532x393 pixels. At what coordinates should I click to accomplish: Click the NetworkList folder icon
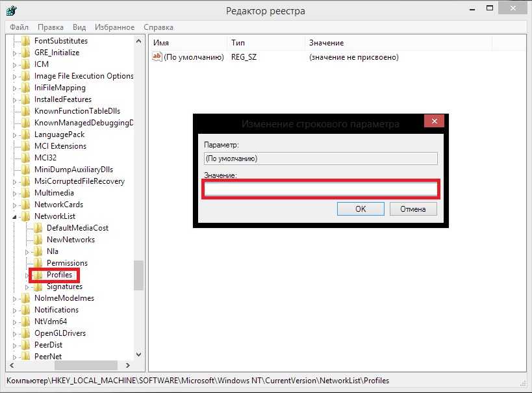(26, 216)
